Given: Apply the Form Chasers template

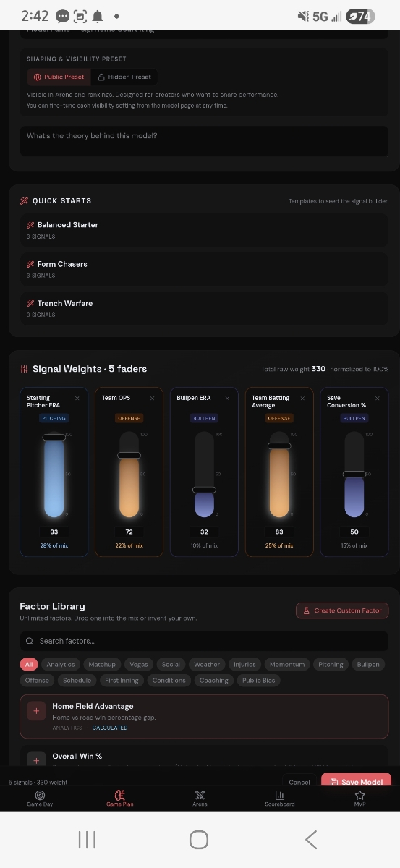Looking at the screenshot, I should [x=204, y=269].
